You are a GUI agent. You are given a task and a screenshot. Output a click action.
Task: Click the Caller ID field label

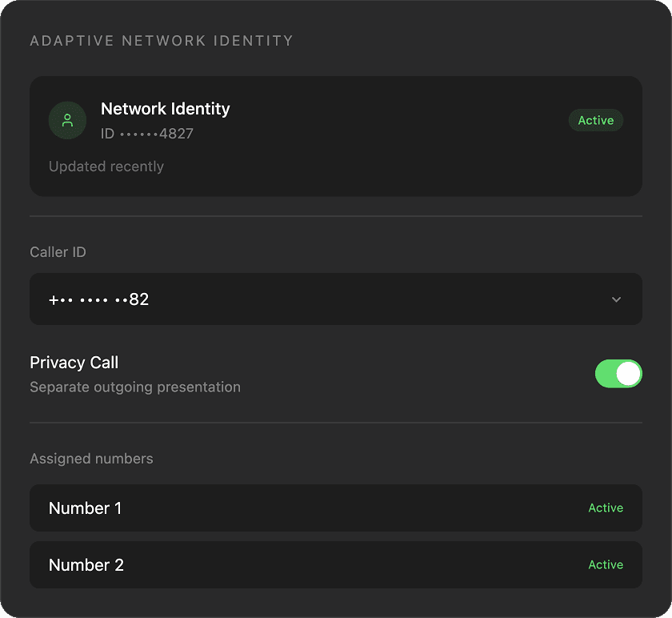[58, 252]
